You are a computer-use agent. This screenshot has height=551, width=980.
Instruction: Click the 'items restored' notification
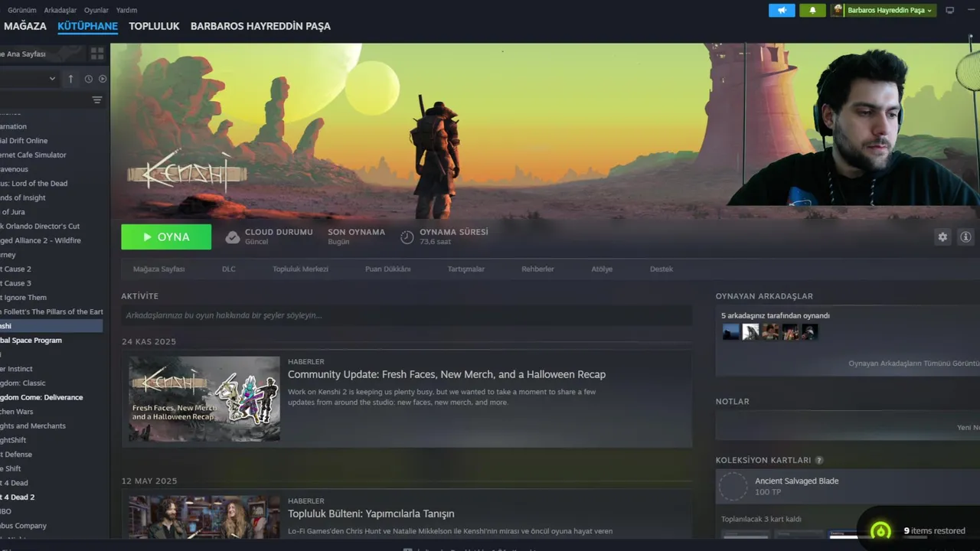(x=934, y=530)
